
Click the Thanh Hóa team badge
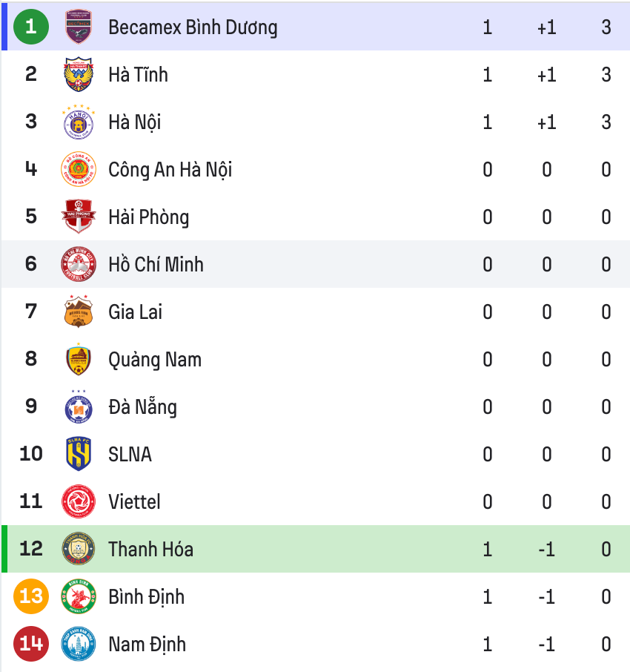pos(79,549)
